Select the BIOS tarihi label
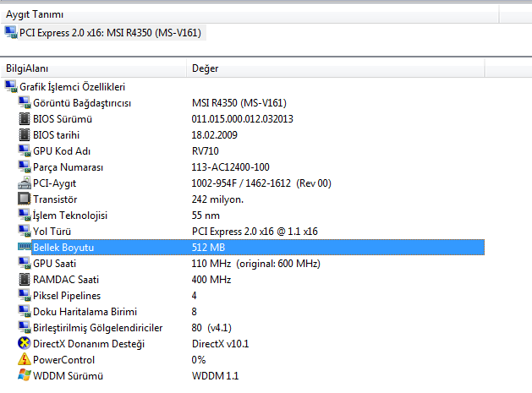 pyautogui.click(x=57, y=135)
